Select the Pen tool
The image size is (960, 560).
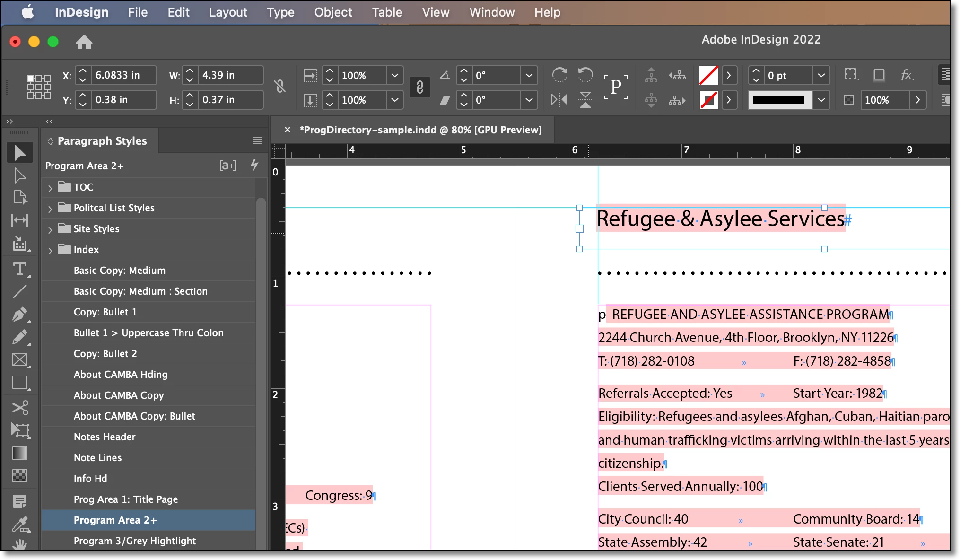[x=19, y=315]
